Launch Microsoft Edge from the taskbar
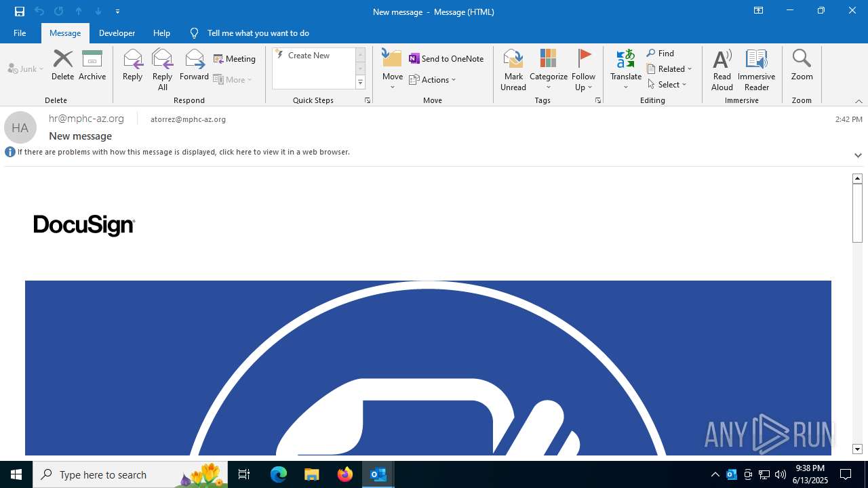Screen dimensions: 868x488 pyautogui.click(x=279, y=474)
